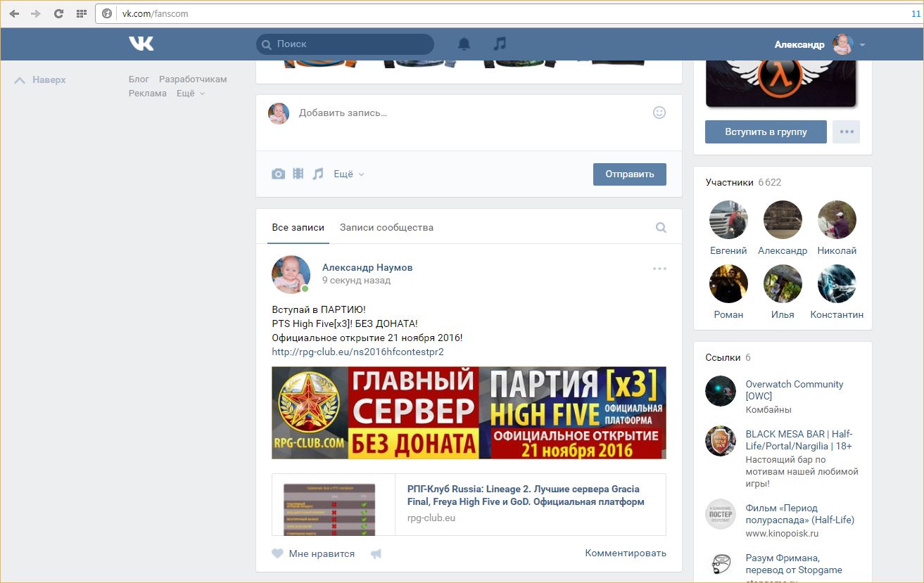This screenshot has height=583, width=924.
Task: Open the RPG-CLUB server banner image
Action: 469,413
